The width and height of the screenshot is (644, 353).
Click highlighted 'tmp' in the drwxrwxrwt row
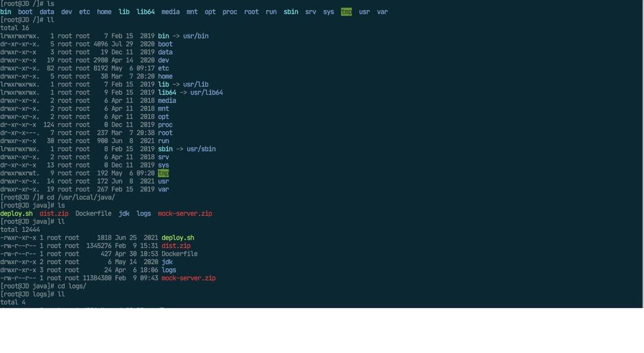tap(164, 173)
